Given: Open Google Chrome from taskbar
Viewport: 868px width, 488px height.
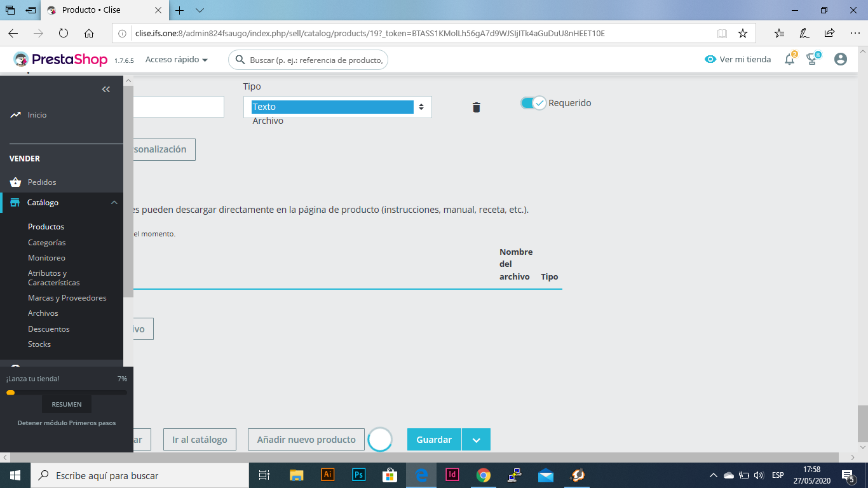Looking at the screenshot, I should click(x=484, y=475).
